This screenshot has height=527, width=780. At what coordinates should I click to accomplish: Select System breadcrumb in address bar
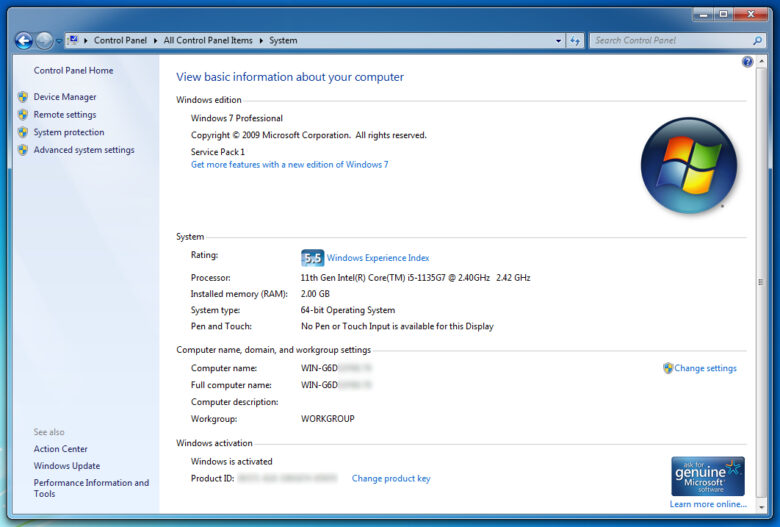click(283, 40)
